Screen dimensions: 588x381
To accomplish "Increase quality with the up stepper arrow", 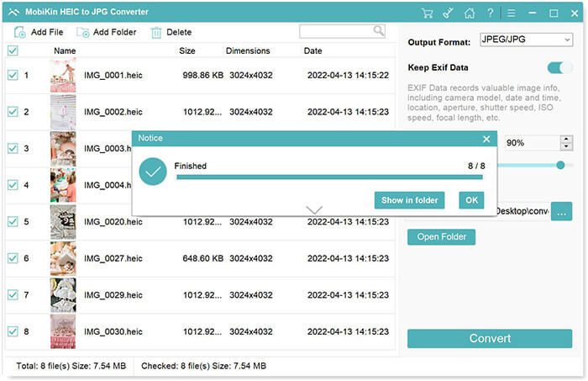I will (x=566, y=140).
